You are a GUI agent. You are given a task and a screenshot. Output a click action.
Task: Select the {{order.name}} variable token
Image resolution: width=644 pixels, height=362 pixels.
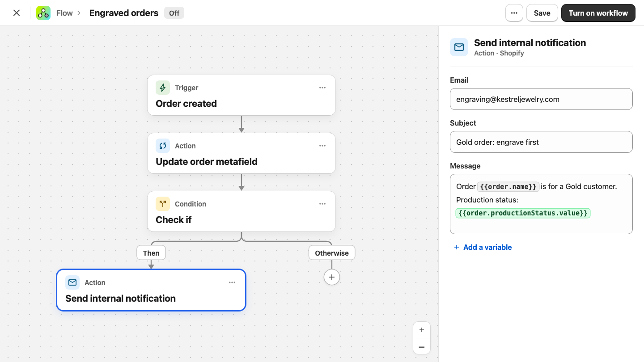coord(508,187)
